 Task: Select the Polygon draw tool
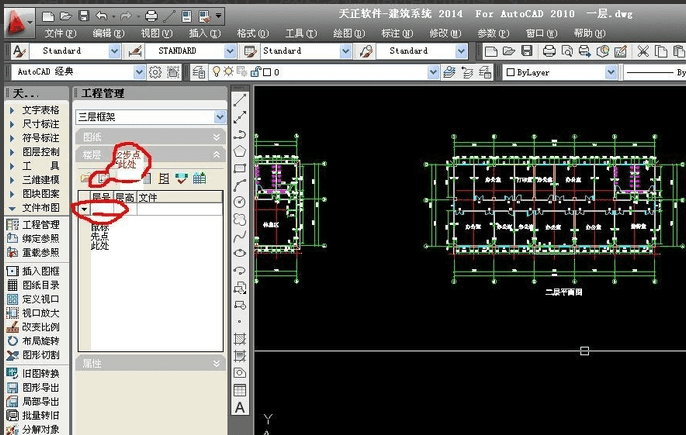[x=240, y=151]
